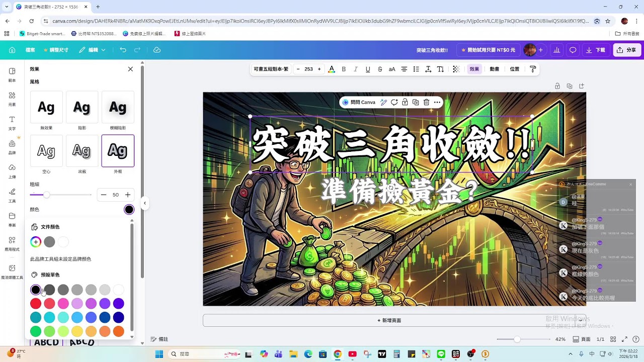Open list formatting options
Viewport: 644px width, 362px height.
pos(416,69)
